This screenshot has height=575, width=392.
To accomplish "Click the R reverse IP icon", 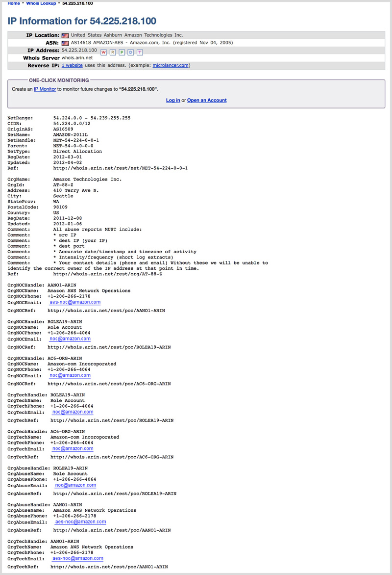I will pos(113,52).
